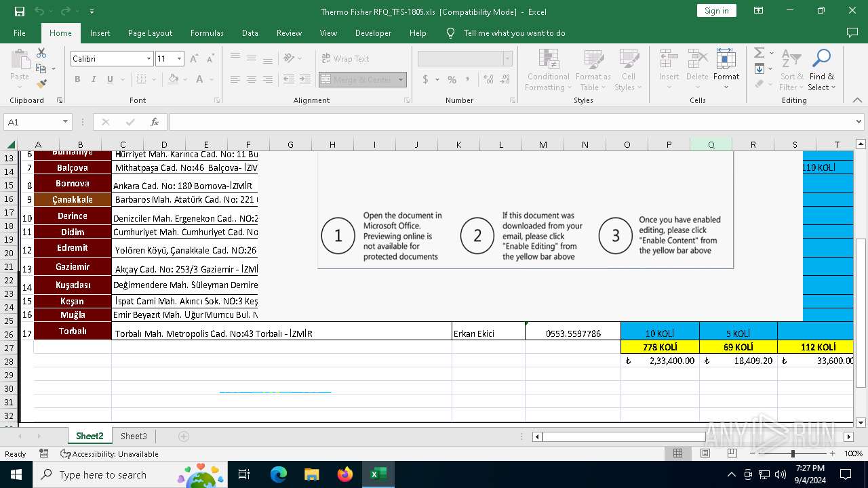Open Accounting Number Format dollar icon
The height and width of the screenshot is (488, 868).
425,79
